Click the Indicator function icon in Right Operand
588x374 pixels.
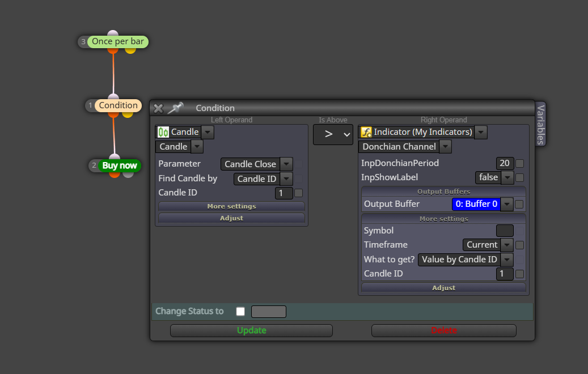tap(366, 132)
